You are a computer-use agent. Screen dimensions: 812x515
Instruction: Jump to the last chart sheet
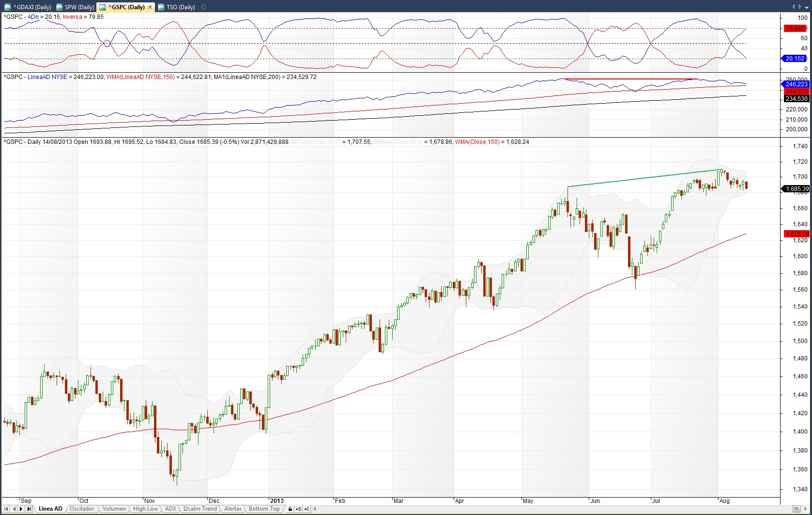pos(29,509)
